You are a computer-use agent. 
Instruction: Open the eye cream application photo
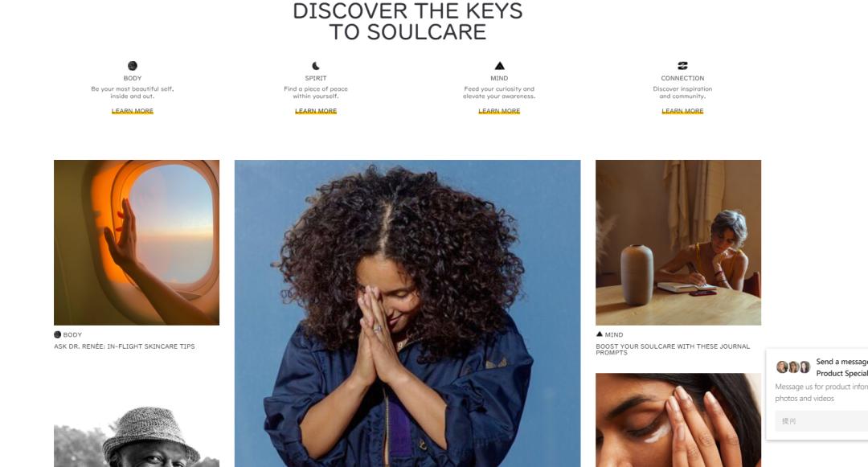click(678, 420)
